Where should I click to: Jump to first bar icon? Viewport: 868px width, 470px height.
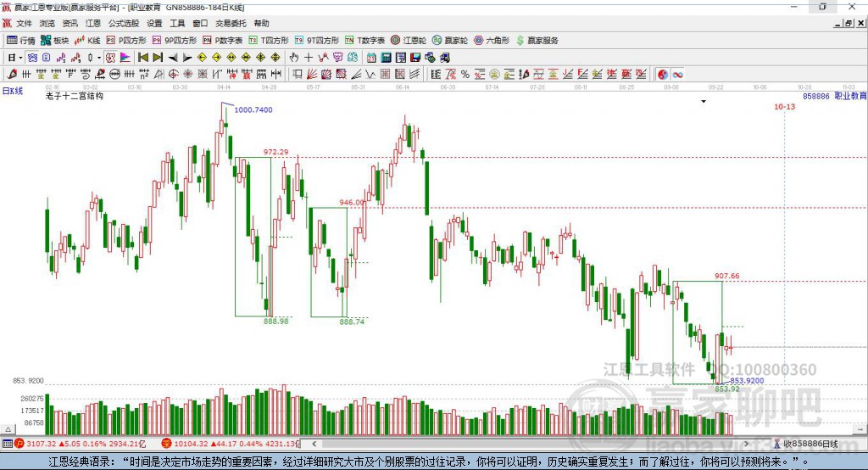click(x=142, y=58)
